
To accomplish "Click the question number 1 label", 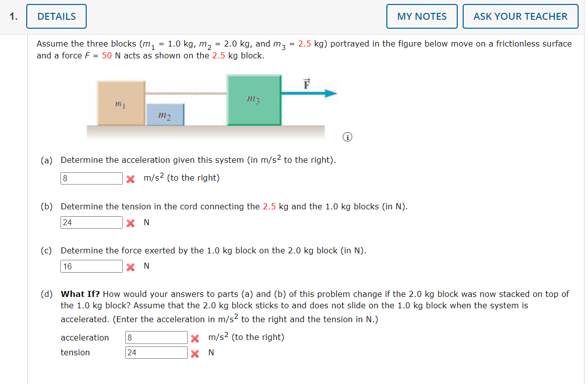I will [x=12, y=16].
